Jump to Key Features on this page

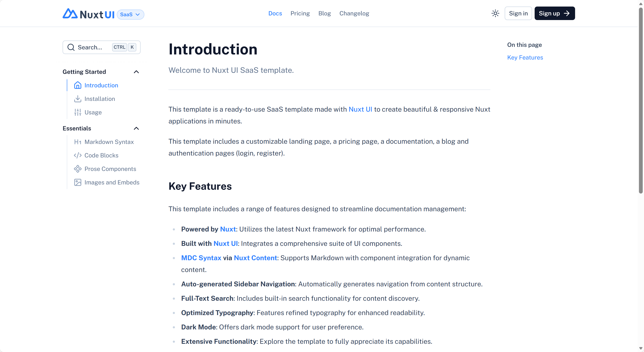(525, 57)
